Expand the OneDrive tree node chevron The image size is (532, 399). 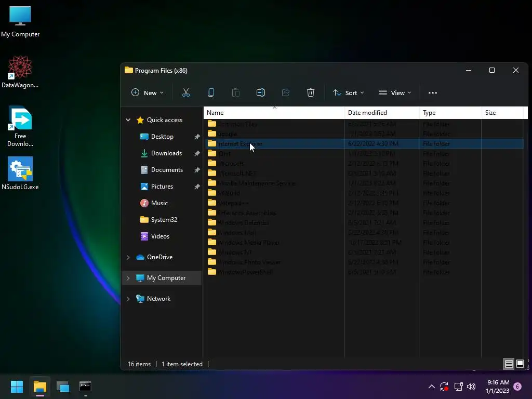tap(128, 257)
